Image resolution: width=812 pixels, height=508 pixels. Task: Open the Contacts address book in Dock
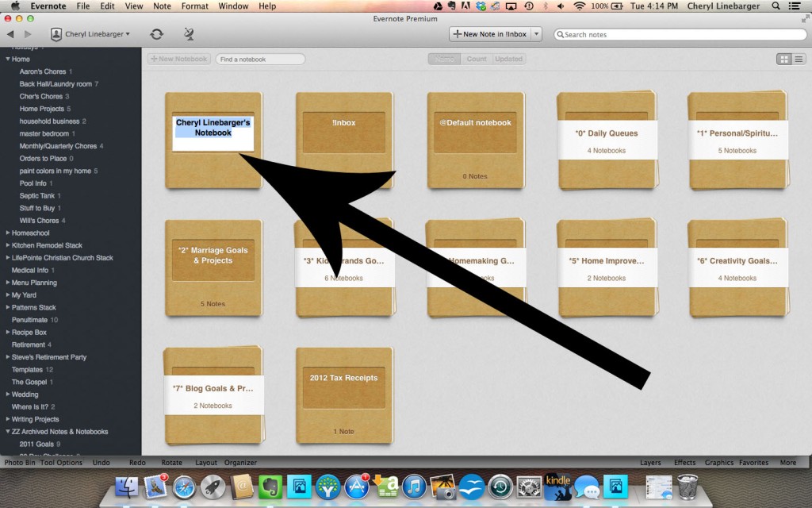(x=242, y=487)
